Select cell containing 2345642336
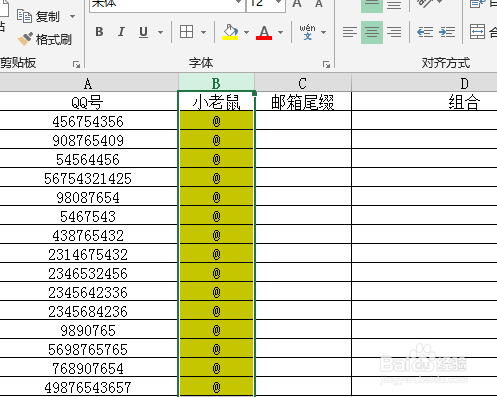 click(88, 292)
